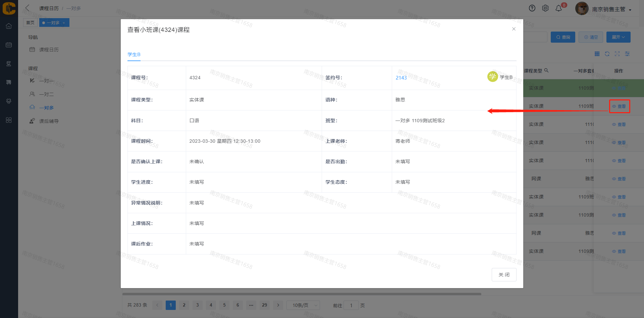Select the 学生B tab
This screenshot has width=644, height=318.
[134, 54]
